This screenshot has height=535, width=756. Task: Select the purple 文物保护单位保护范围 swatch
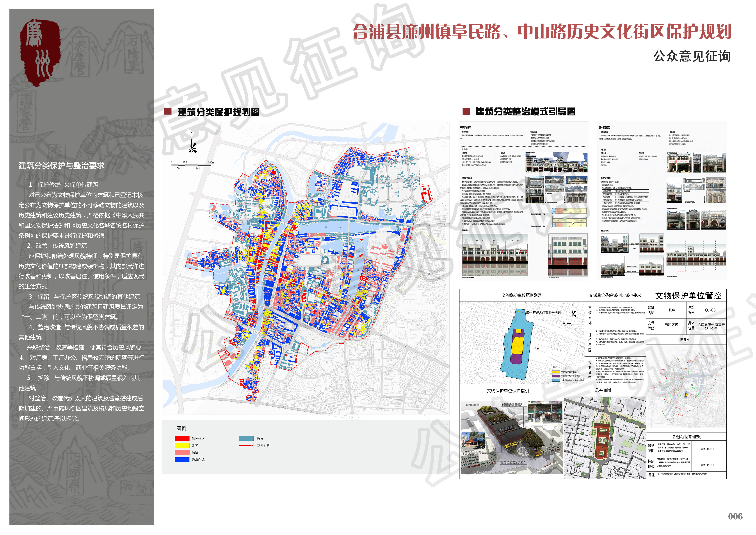[556, 376]
